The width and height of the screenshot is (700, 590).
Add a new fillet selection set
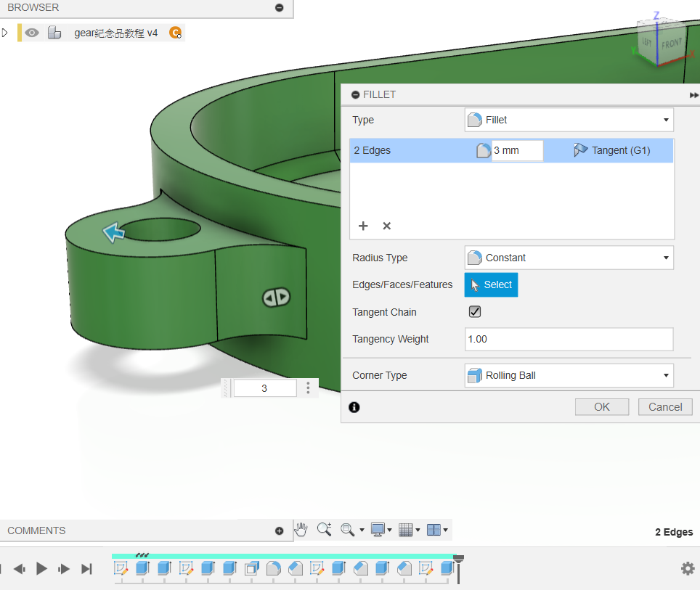(363, 226)
